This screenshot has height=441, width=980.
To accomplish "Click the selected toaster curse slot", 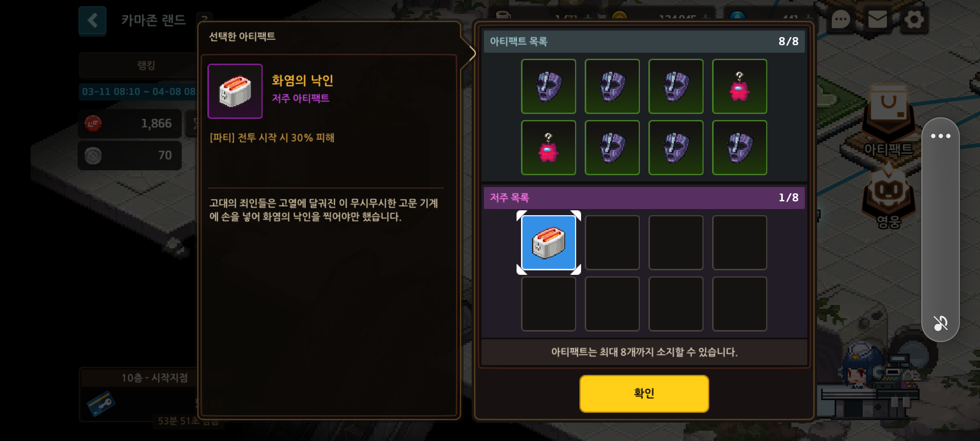I will tap(548, 243).
